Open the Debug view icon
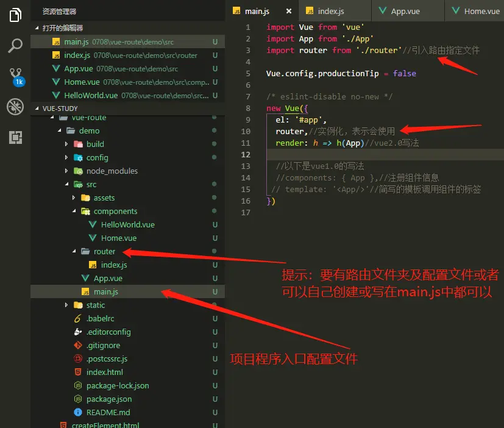The width and height of the screenshot is (504, 428). (x=15, y=107)
